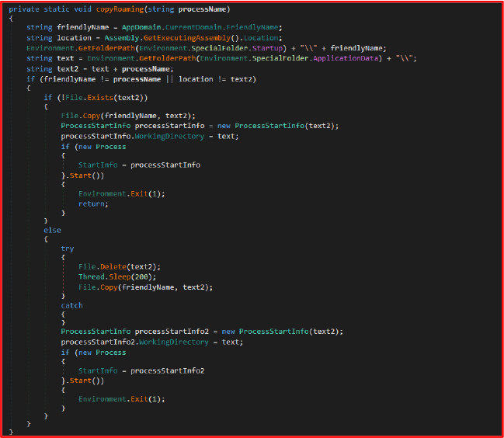Click 'AppDomain' in the friendlyName assignment
This screenshot has height=438, width=504.
(x=141, y=27)
